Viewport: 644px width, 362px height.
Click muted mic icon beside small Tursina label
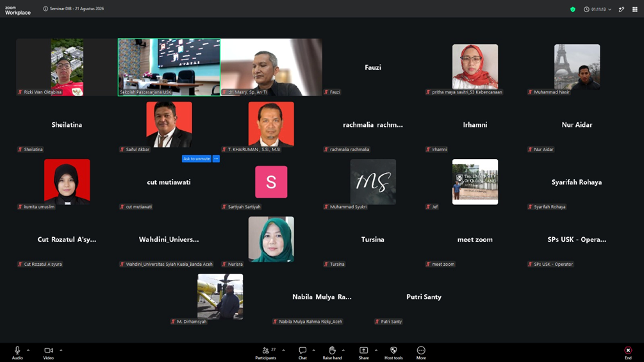click(x=326, y=265)
